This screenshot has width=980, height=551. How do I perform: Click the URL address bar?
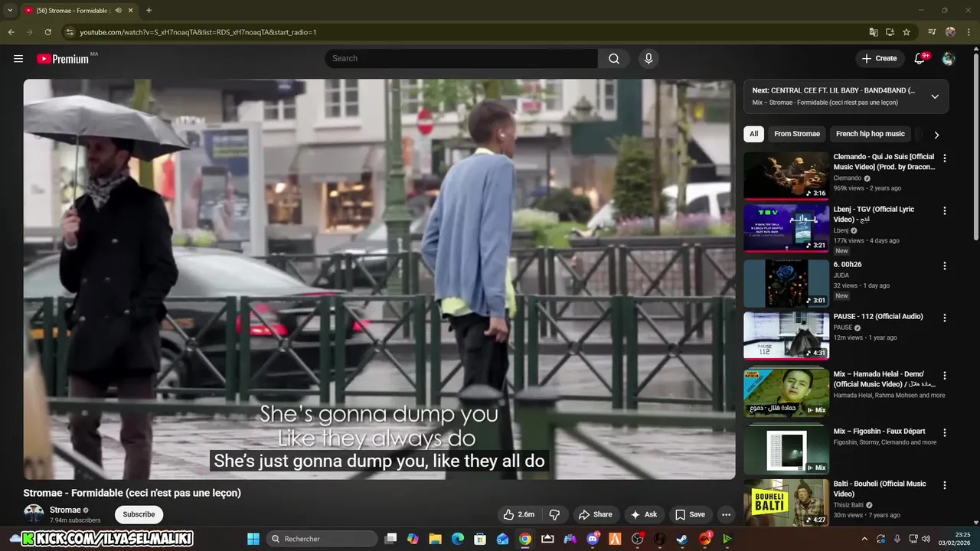point(459,32)
